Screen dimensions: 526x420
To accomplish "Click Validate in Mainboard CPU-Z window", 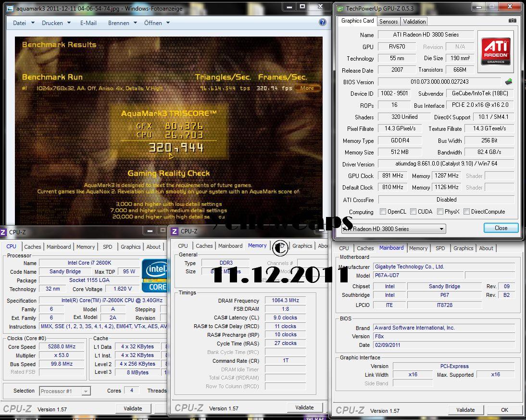I will coord(465,410).
